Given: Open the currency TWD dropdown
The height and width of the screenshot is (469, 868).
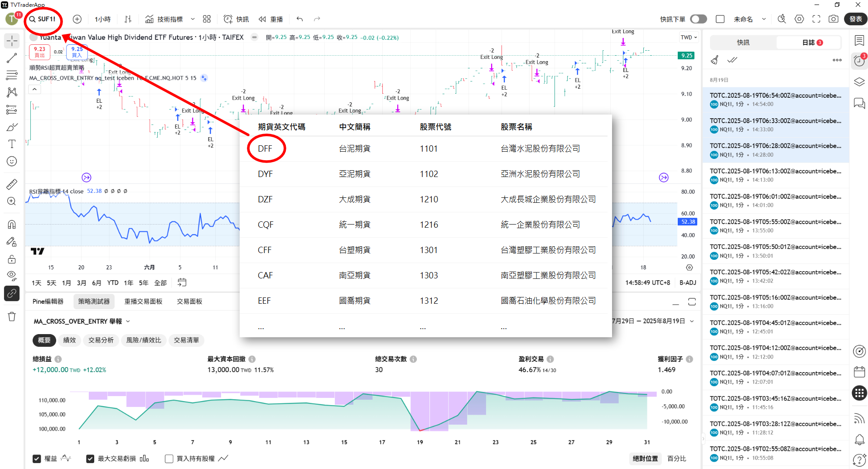Looking at the screenshot, I should point(689,38).
